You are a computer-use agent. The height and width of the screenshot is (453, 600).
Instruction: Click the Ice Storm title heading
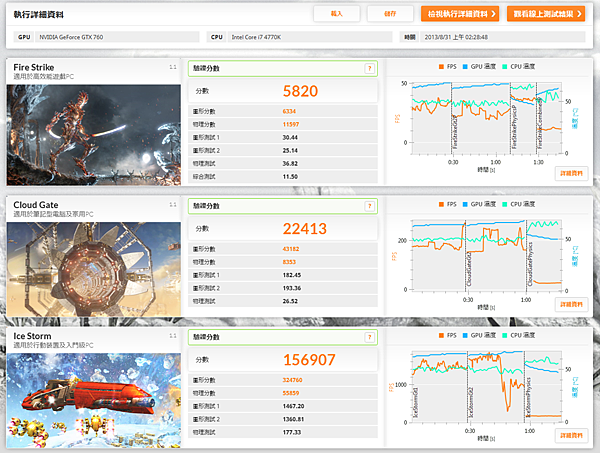(32, 336)
